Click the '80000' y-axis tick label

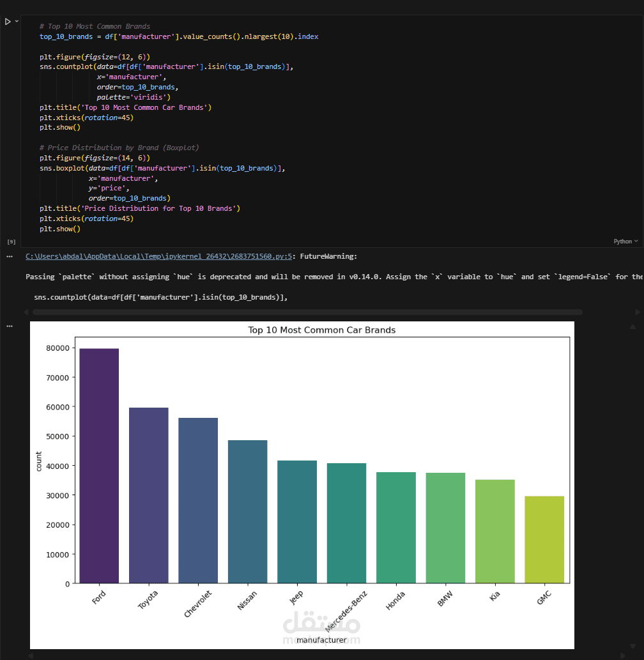[x=57, y=348]
